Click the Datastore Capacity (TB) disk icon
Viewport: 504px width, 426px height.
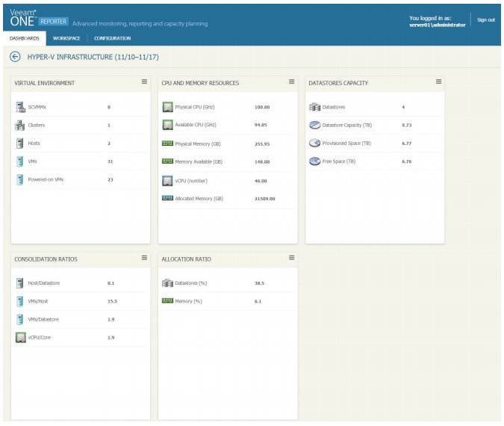coord(315,125)
